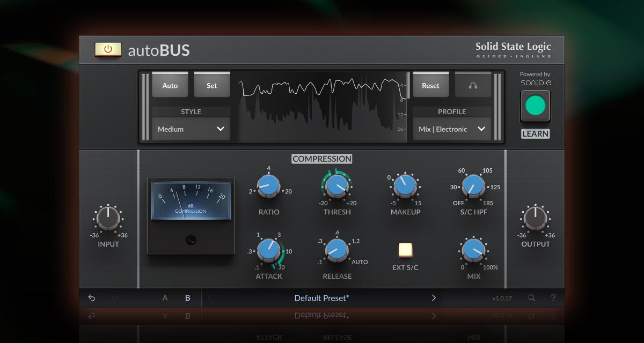Viewport: 644px width, 343px height.
Task: Click the Auto button
Action: [170, 85]
